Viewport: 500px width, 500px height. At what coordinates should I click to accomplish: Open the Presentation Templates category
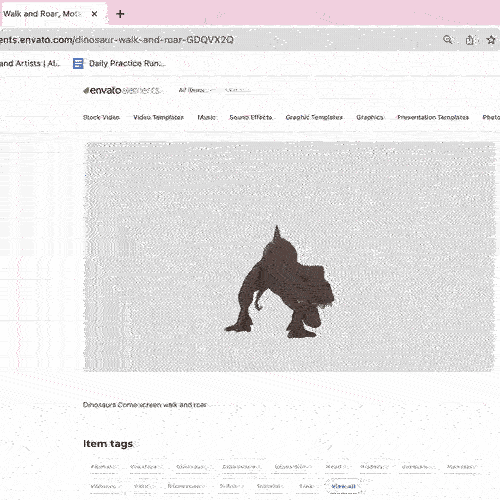(433, 117)
